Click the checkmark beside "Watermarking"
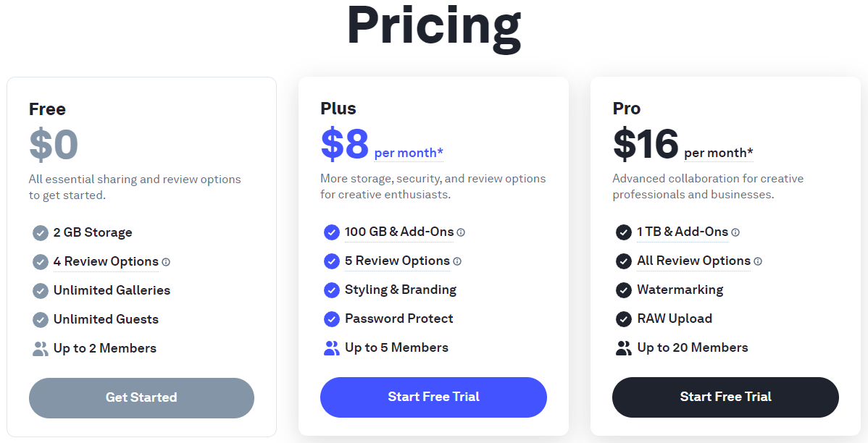This screenshot has height=443, width=868. [624, 290]
